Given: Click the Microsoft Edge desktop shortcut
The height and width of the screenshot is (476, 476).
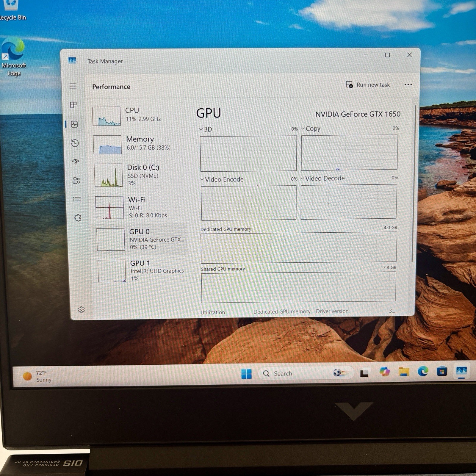Looking at the screenshot, I should (13, 57).
